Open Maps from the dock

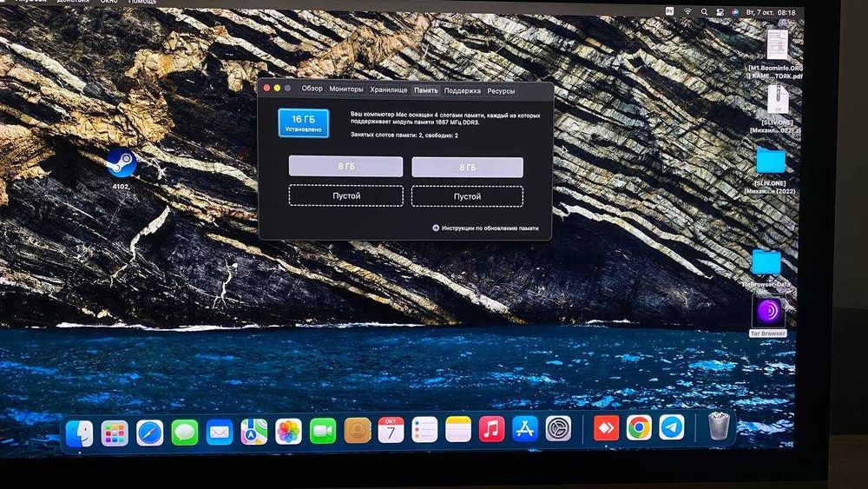[x=254, y=432]
